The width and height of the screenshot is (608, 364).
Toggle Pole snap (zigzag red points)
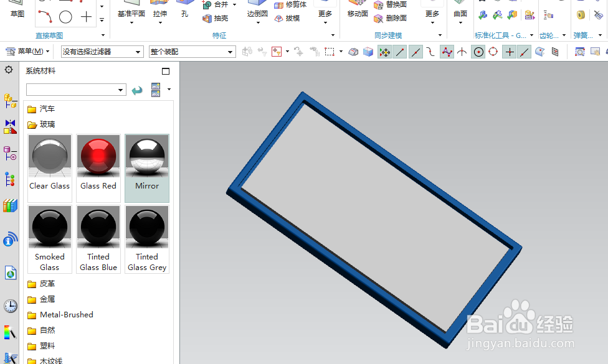(x=447, y=52)
